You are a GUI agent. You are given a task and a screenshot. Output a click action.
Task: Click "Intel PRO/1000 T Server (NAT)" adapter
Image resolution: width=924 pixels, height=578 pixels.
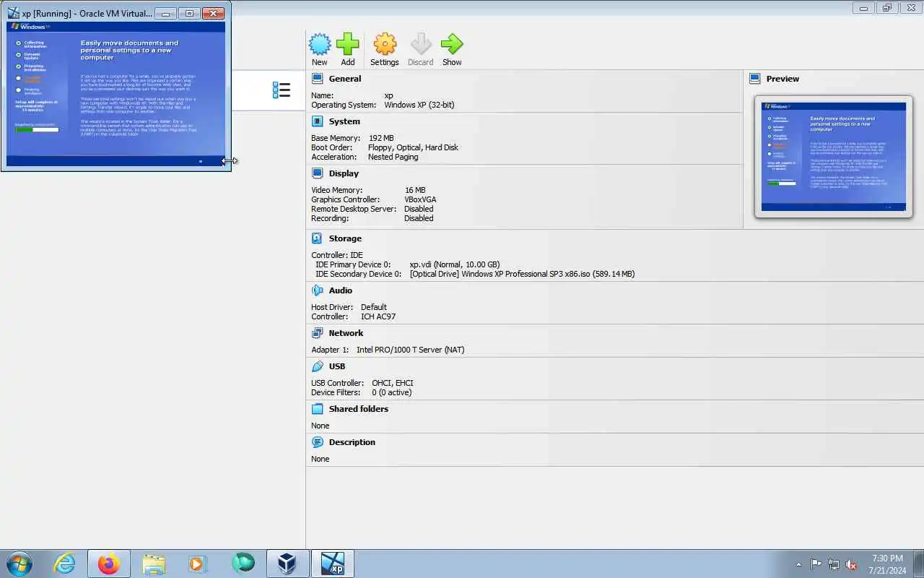410,350
